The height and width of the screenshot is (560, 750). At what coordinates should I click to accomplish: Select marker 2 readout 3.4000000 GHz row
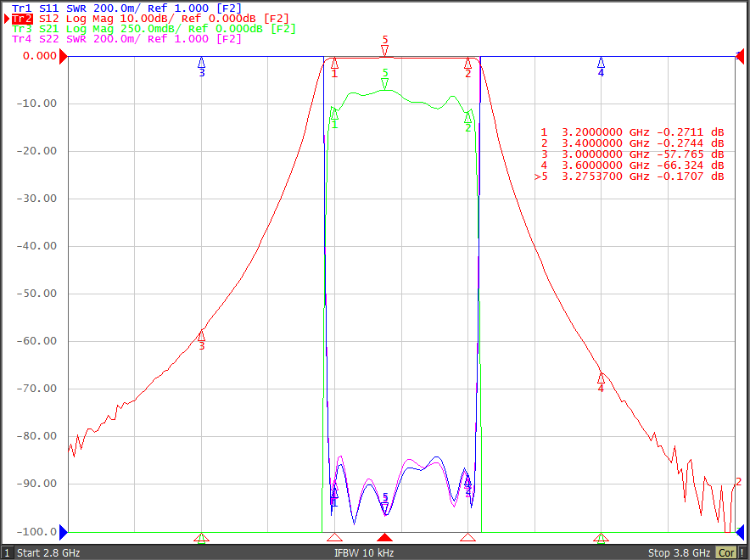632,143
